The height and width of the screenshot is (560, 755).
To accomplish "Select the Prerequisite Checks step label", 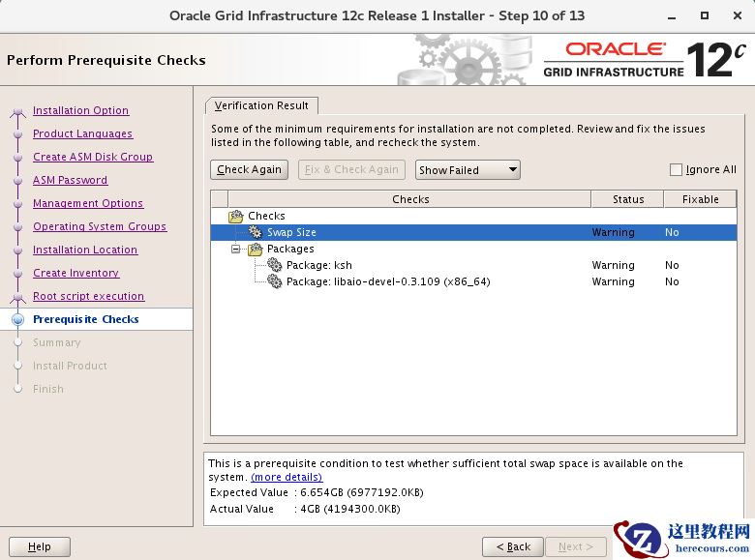I will (86, 319).
